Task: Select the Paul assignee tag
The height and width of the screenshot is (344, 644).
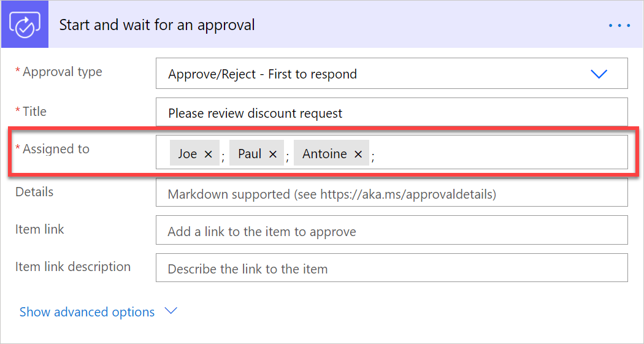Action: 256,153
